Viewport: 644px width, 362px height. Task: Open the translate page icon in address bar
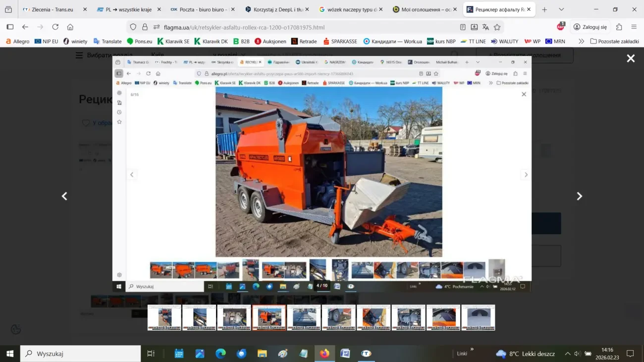pyautogui.click(x=485, y=27)
